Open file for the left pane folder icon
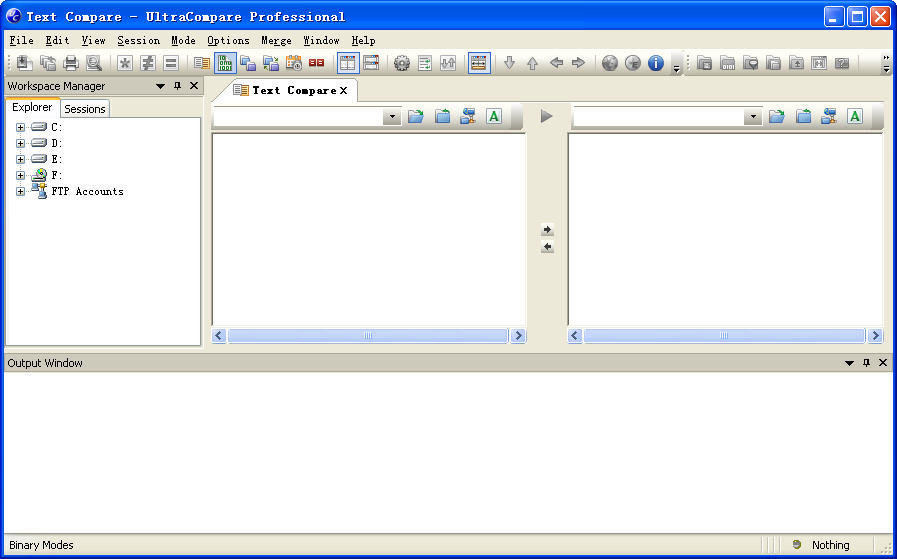 pos(416,117)
